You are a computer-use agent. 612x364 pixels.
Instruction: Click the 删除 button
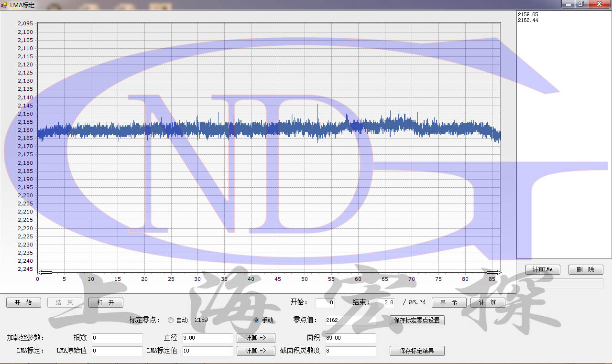coord(586,270)
